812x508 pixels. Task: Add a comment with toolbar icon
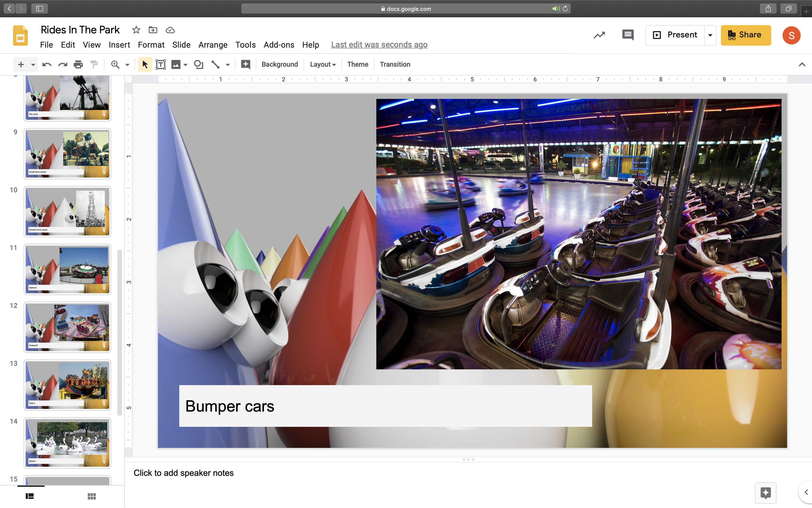coord(246,64)
